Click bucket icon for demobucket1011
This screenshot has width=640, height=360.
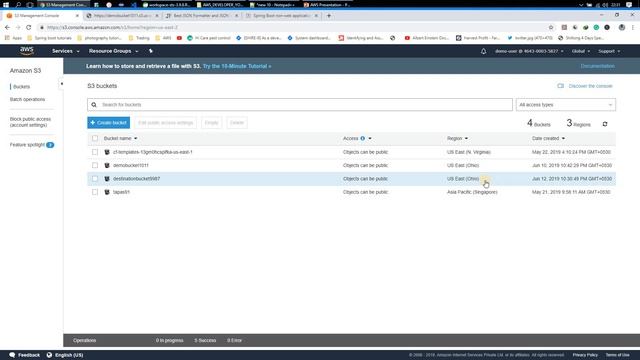point(107,165)
